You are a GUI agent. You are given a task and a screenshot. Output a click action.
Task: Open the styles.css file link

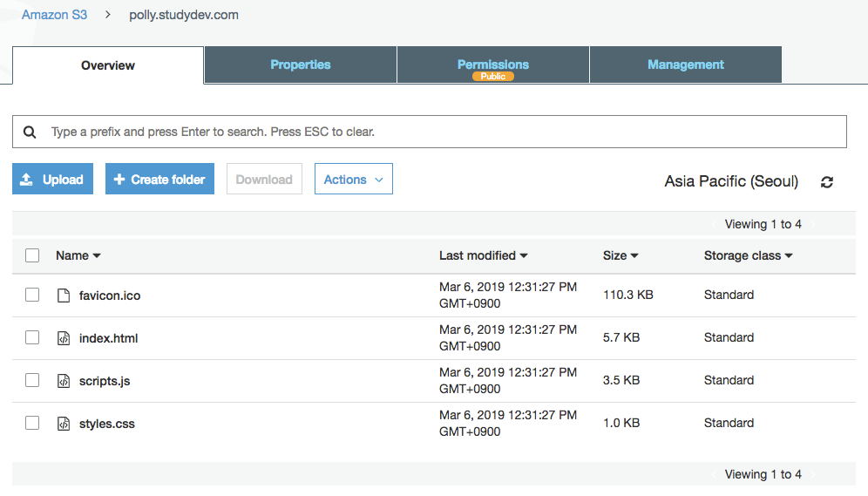click(x=107, y=424)
